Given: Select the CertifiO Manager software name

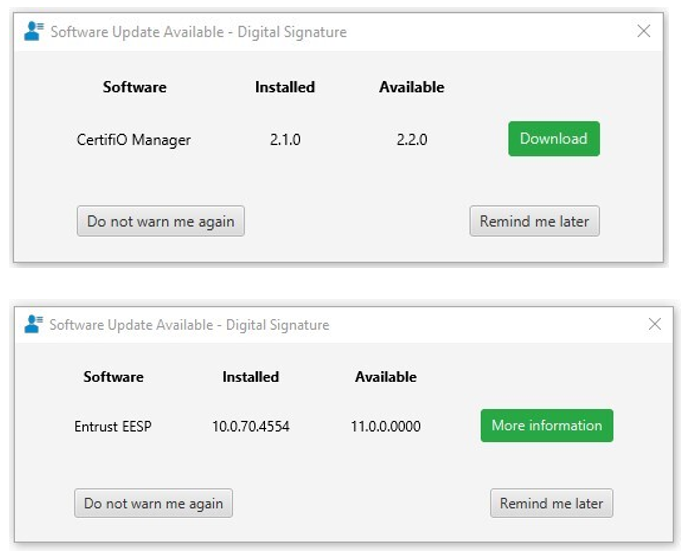Looking at the screenshot, I should 134,140.
